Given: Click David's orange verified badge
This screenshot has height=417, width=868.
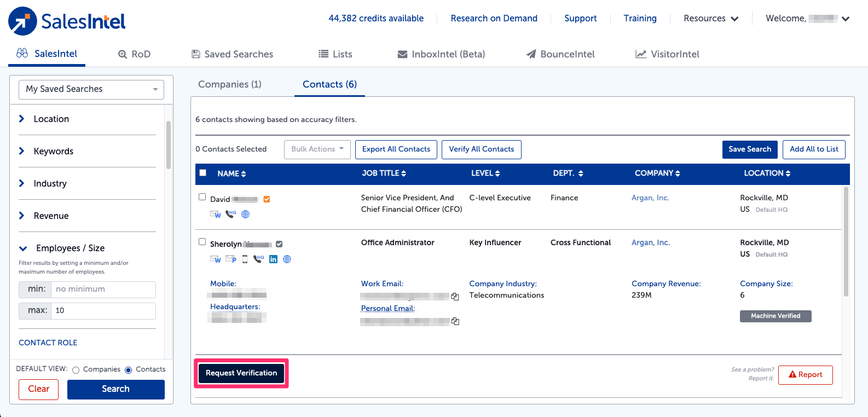Looking at the screenshot, I should (267, 199).
